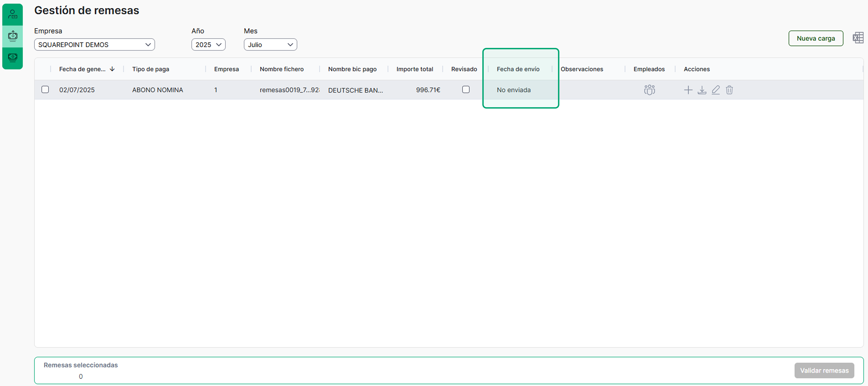Click the Tipo de paga column header
Viewport: 868px width, 386px height.
tap(151, 69)
